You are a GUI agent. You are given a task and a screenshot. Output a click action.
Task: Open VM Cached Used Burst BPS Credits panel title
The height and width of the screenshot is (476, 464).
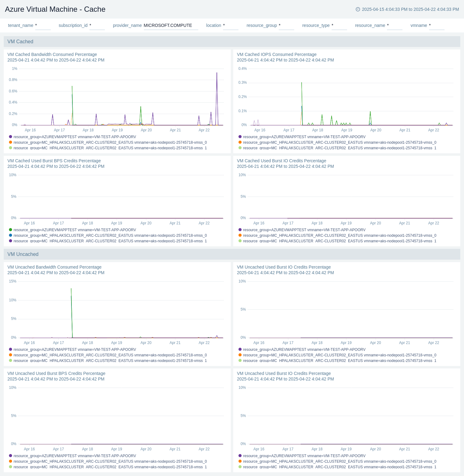click(54, 161)
